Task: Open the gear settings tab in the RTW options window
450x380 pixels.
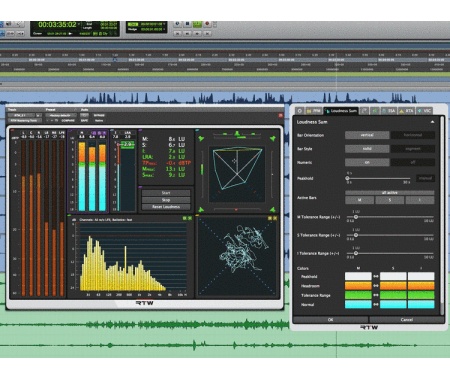Action: click(299, 111)
